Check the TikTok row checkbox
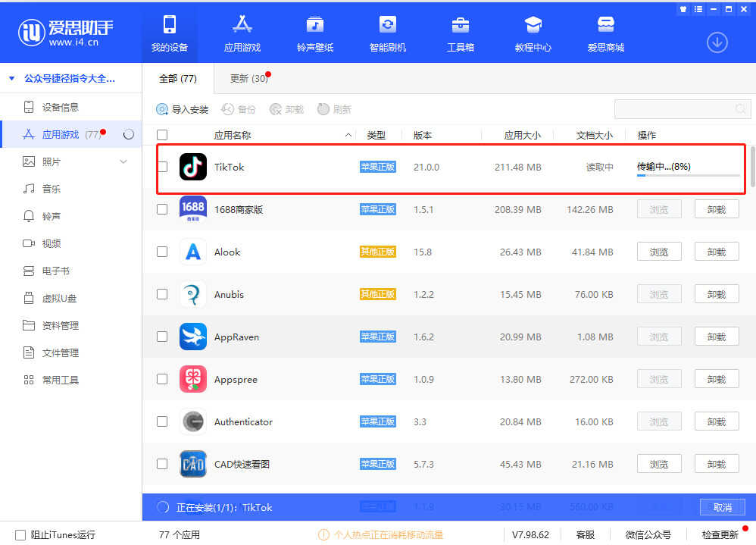This screenshot has height=545, width=756. click(162, 167)
